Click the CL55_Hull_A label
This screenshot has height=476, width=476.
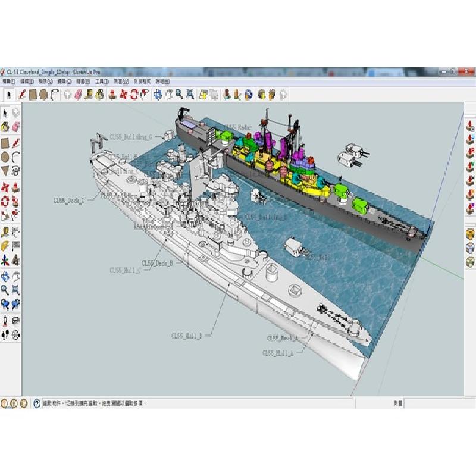(278, 353)
